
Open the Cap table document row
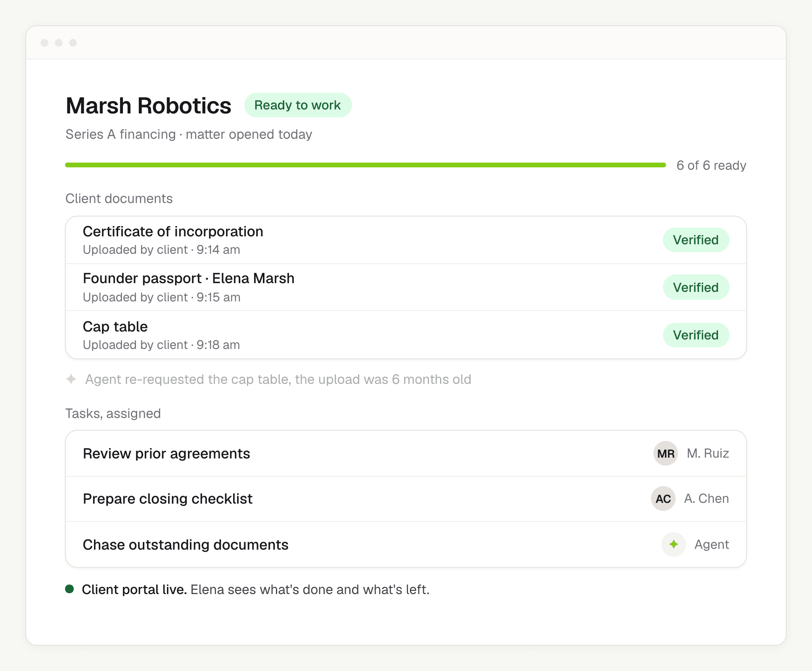(x=406, y=335)
